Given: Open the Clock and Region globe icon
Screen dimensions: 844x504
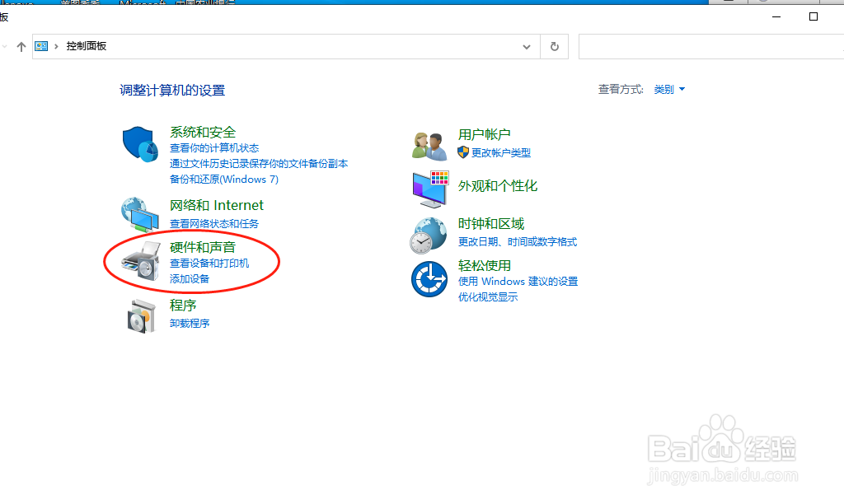Looking at the screenshot, I should click(429, 236).
